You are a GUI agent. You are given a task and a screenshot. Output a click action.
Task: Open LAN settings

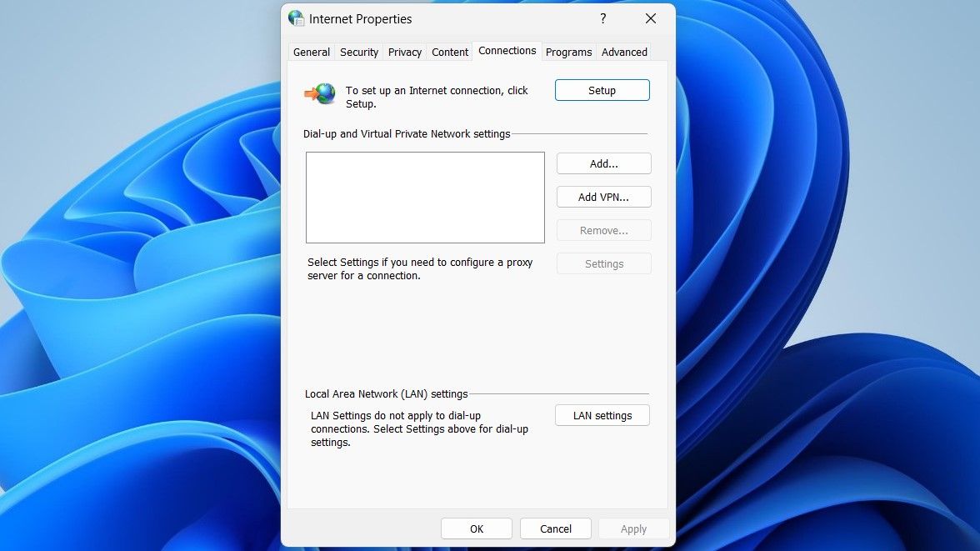pos(602,415)
